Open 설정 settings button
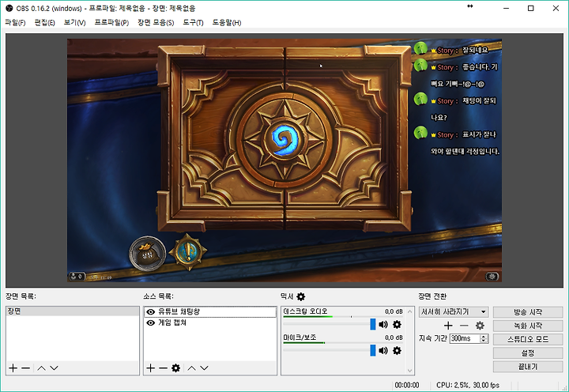This screenshot has height=392, width=569. pyautogui.click(x=528, y=352)
